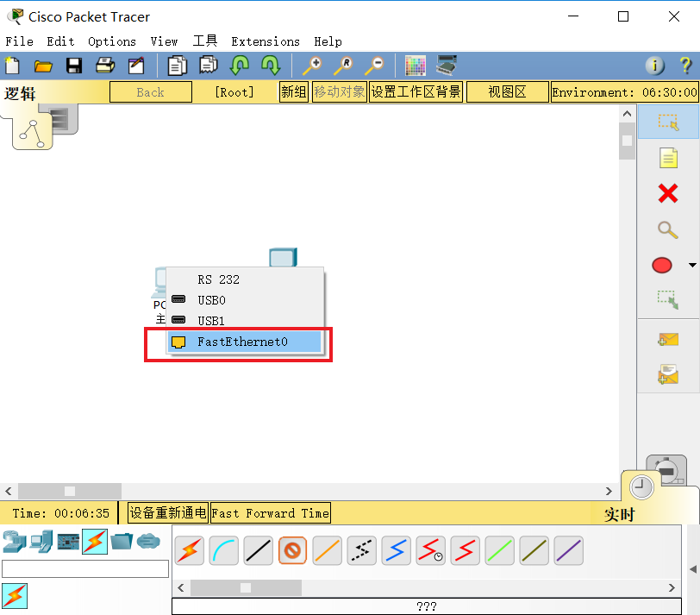This screenshot has height=615, width=700.
Task: Click the workspace vertical scroll up arrow
Action: click(627, 114)
